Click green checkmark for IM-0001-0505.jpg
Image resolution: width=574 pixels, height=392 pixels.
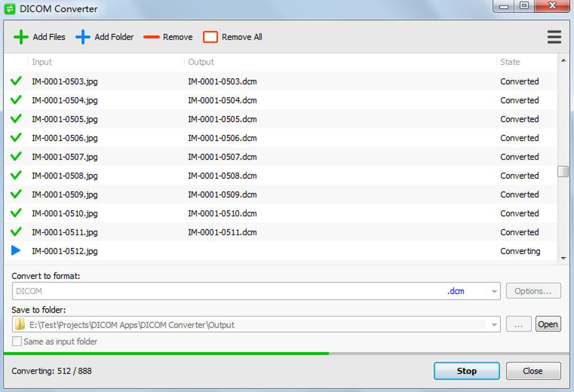tap(16, 119)
